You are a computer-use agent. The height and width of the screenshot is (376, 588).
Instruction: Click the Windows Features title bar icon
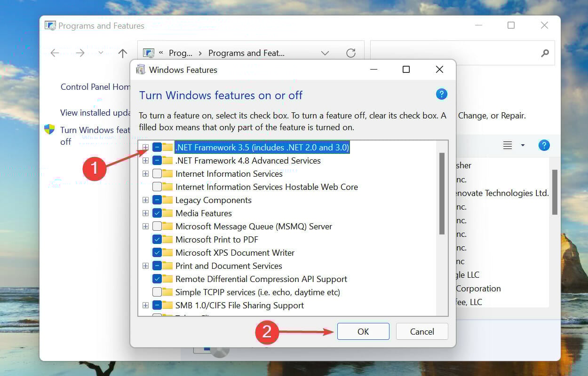[141, 70]
